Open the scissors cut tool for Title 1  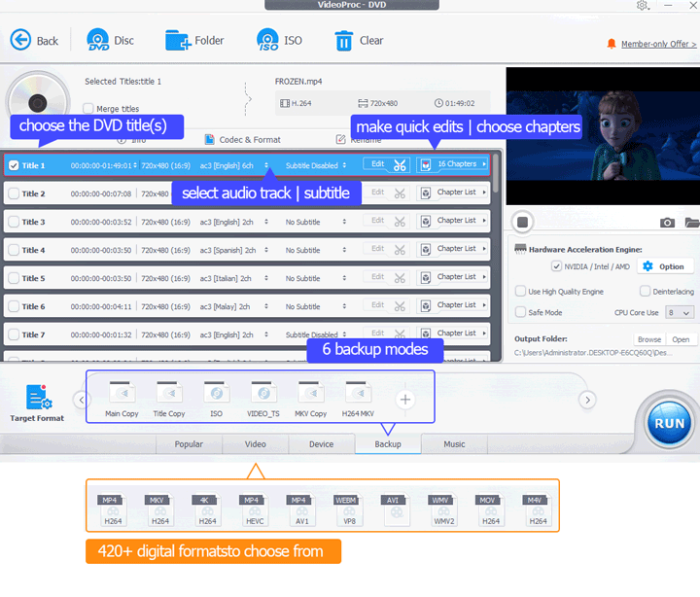[400, 165]
